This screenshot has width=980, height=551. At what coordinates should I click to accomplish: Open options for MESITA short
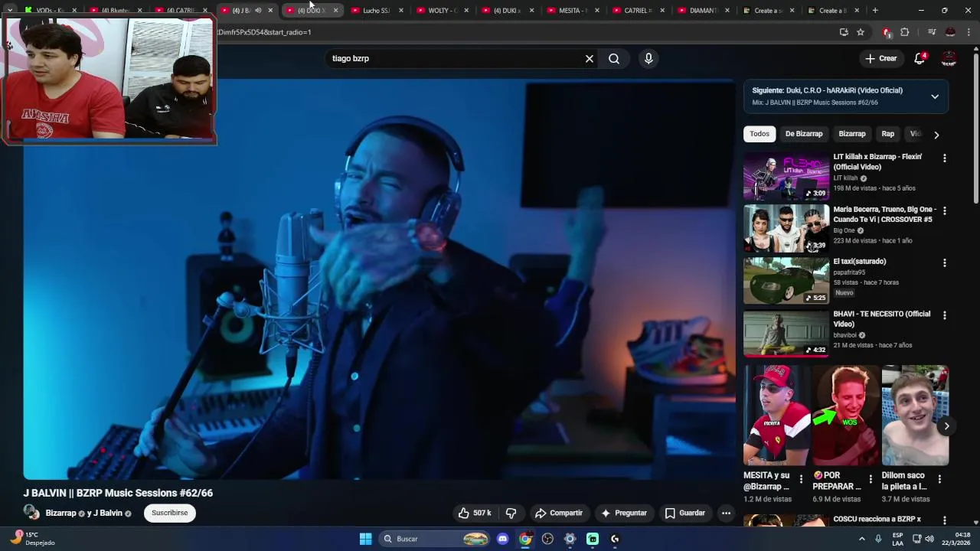tap(802, 479)
